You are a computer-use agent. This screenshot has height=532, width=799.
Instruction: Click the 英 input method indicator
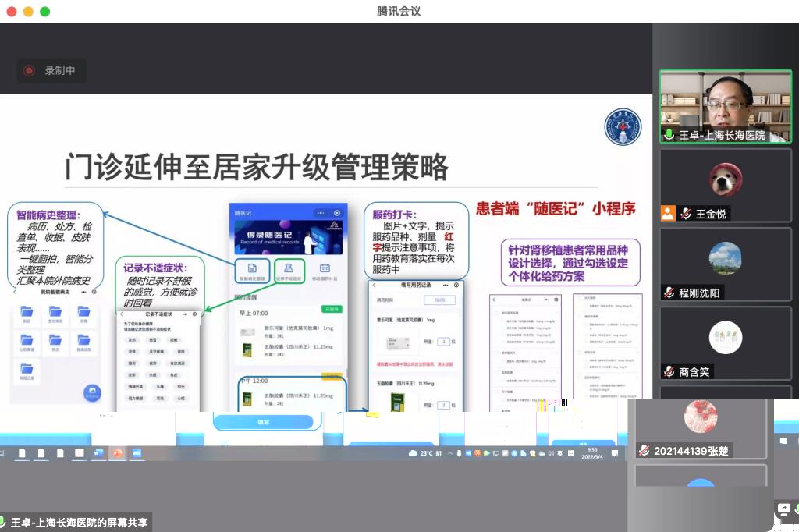(x=560, y=453)
